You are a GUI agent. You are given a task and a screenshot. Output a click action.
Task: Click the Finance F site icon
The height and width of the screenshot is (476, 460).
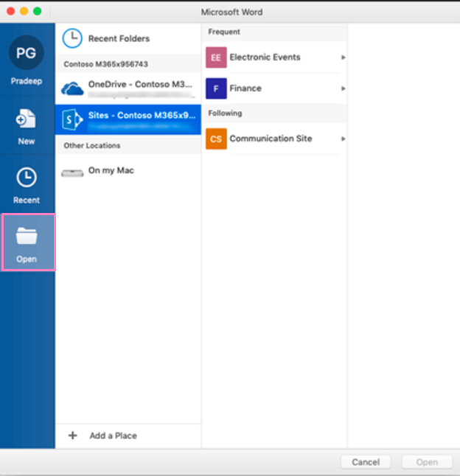[x=216, y=88]
